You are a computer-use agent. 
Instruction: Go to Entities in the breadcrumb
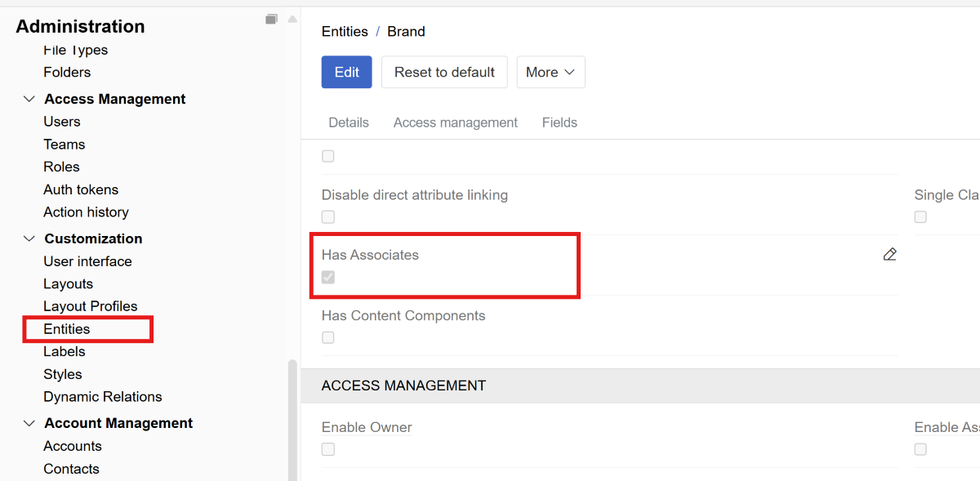[345, 32]
